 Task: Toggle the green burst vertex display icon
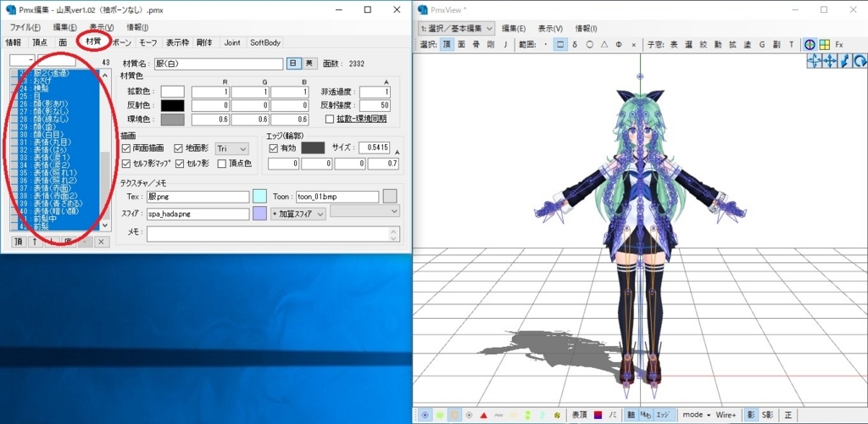440,415
